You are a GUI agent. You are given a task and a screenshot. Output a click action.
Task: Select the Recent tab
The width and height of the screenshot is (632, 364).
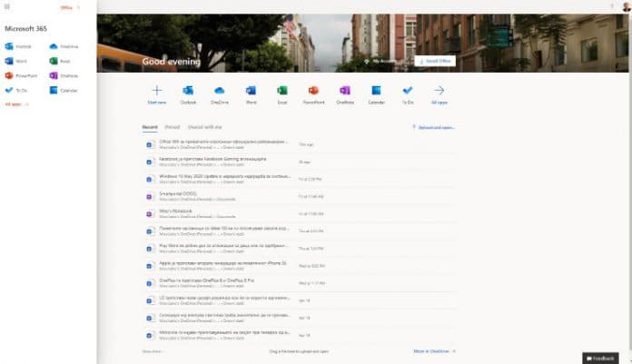click(150, 127)
